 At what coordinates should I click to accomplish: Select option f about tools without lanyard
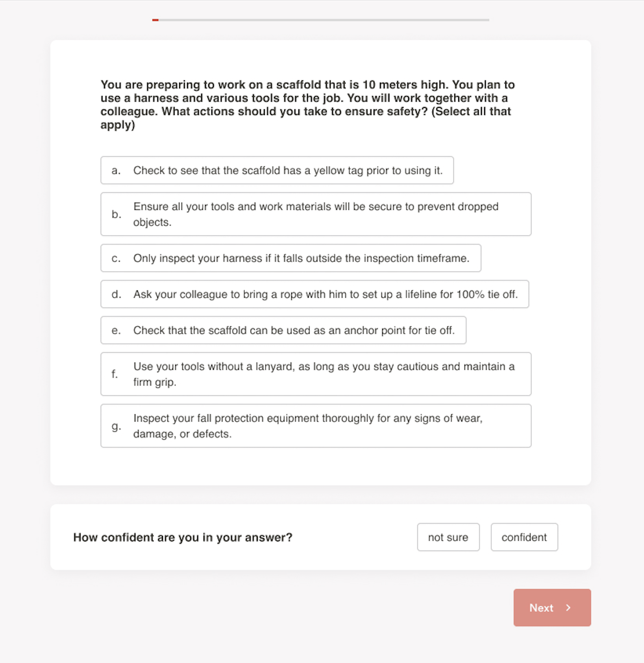point(316,374)
